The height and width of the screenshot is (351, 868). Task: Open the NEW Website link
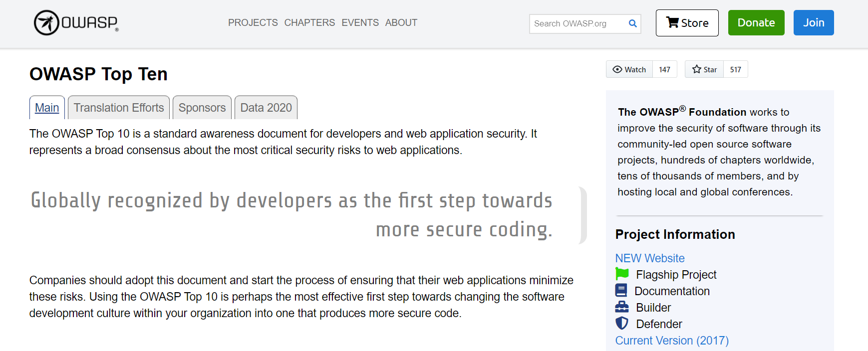click(650, 258)
